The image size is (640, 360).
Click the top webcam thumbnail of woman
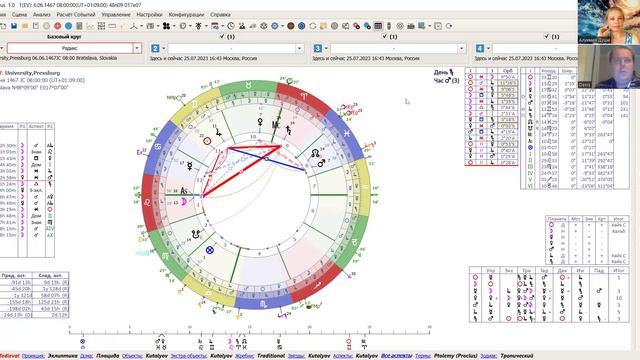click(x=609, y=22)
